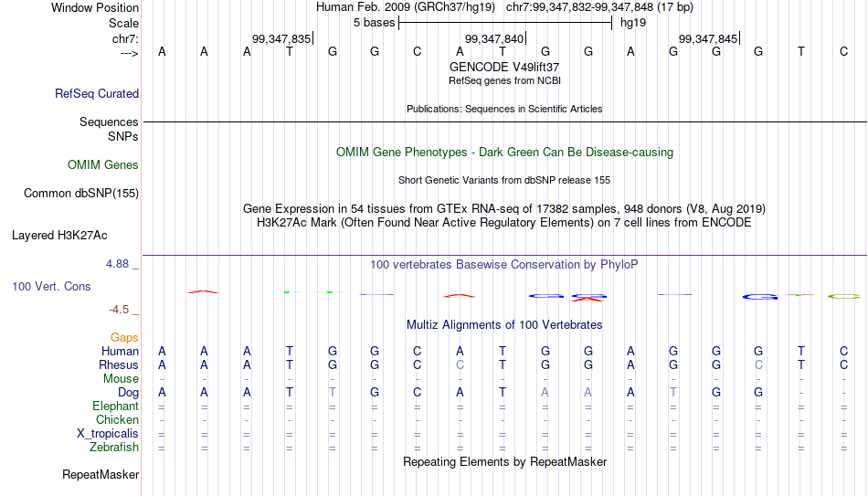Click the H3K27Ac Mark ENCODE track title

(x=504, y=223)
